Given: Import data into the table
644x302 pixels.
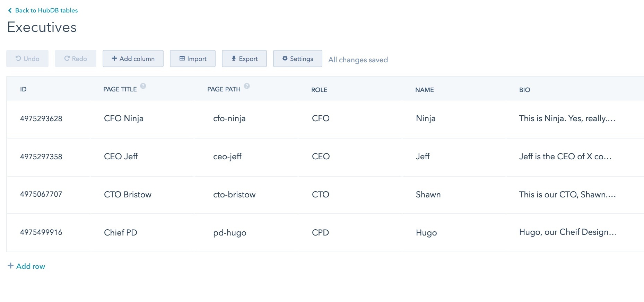Looking at the screenshot, I should tap(193, 59).
